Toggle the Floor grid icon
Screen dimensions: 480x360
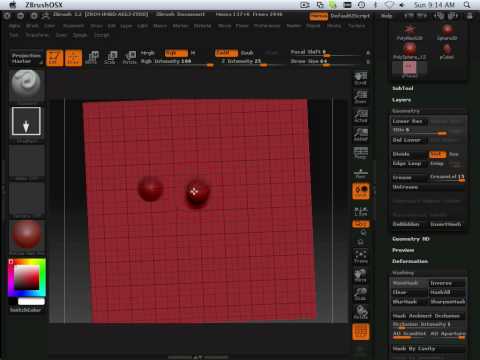[361, 173]
